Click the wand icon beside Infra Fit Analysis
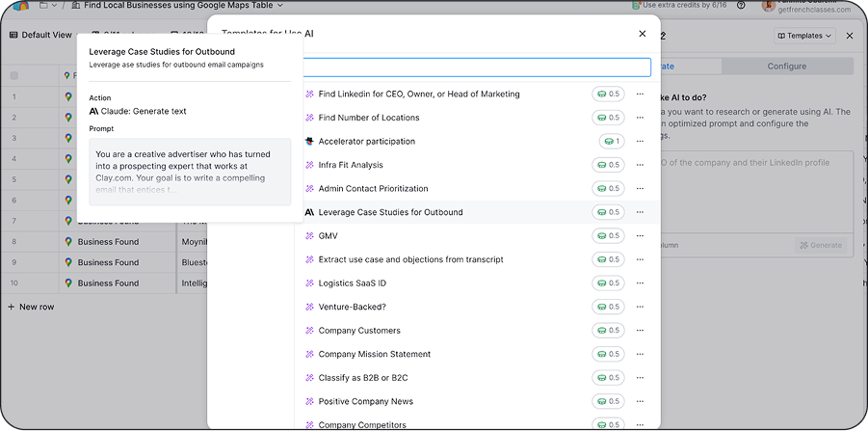The width and height of the screenshot is (868, 431). tap(309, 165)
